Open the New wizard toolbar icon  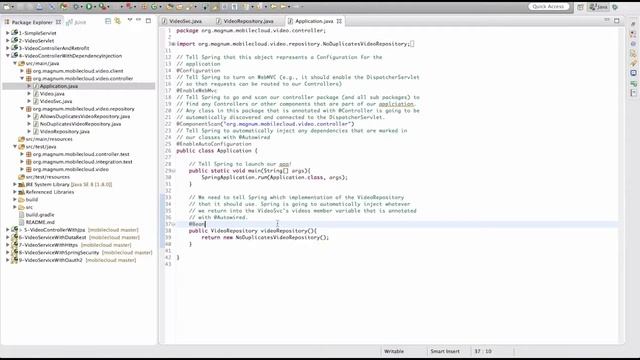coord(7,7)
